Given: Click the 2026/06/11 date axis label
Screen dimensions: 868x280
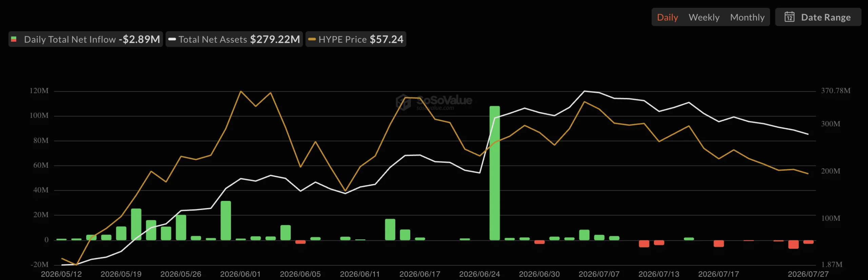Looking at the screenshot, I should [360, 274].
